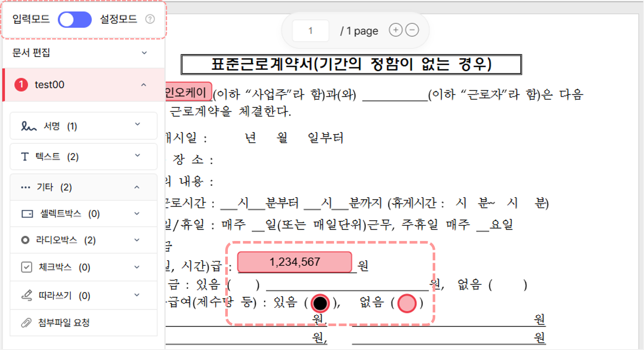Zoom out with the minus circle icon
The width and height of the screenshot is (644, 350).
(x=412, y=30)
